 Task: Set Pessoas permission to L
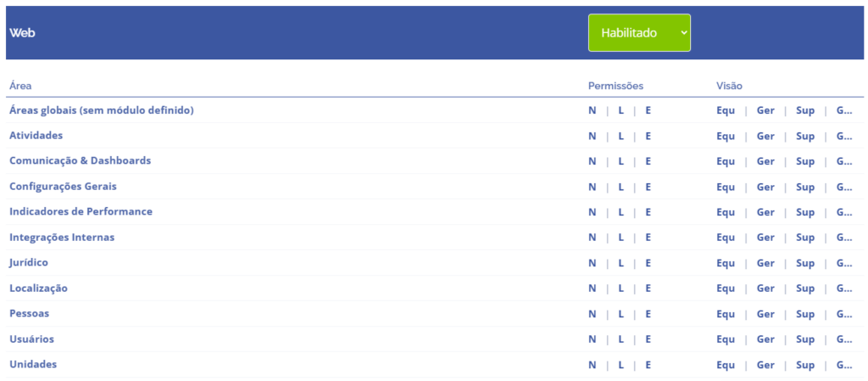pos(620,314)
